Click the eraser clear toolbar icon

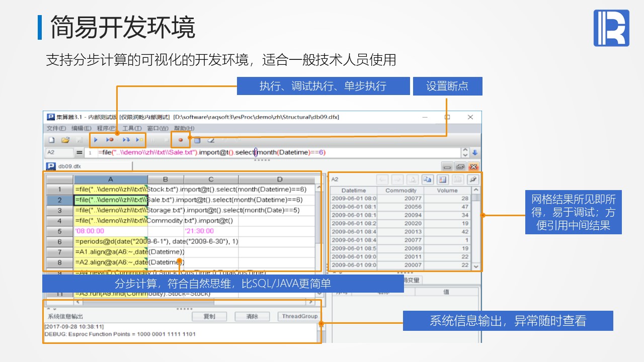pyautogui.click(x=211, y=140)
